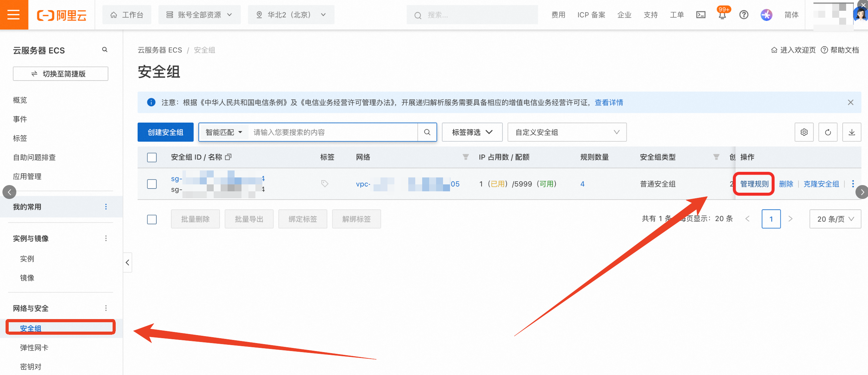The width and height of the screenshot is (868, 375).
Task: Click the security group search input field
Action: click(334, 132)
